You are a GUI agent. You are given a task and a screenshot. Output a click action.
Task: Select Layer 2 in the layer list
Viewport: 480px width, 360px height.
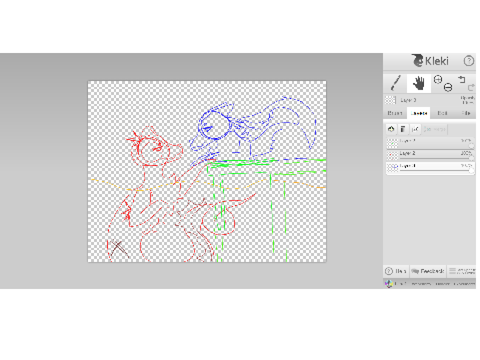pyautogui.click(x=430, y=155)
